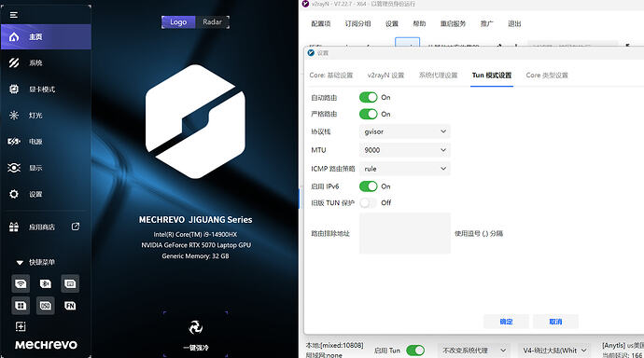Enable 旧版 TUN 保护 switch
644x358 pixels.
[368, 202]
